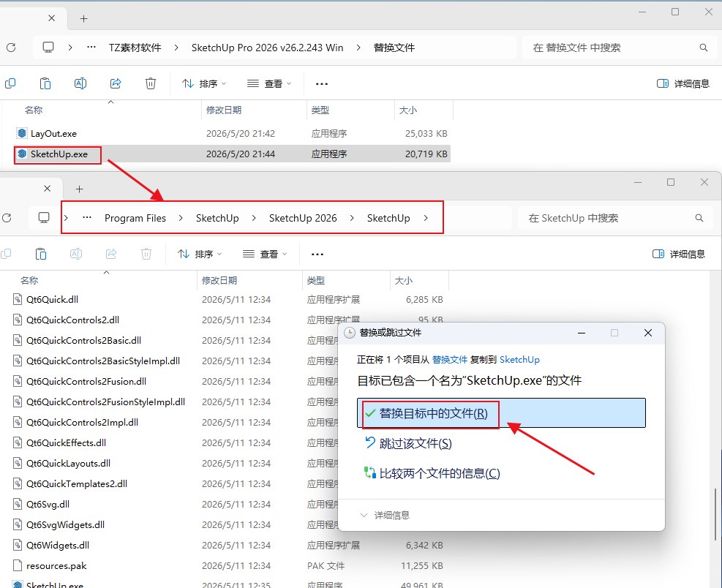Click the share icon in 替换文件 window toolbar
This screenshot has height=588, width=722.
coord(116,83)
